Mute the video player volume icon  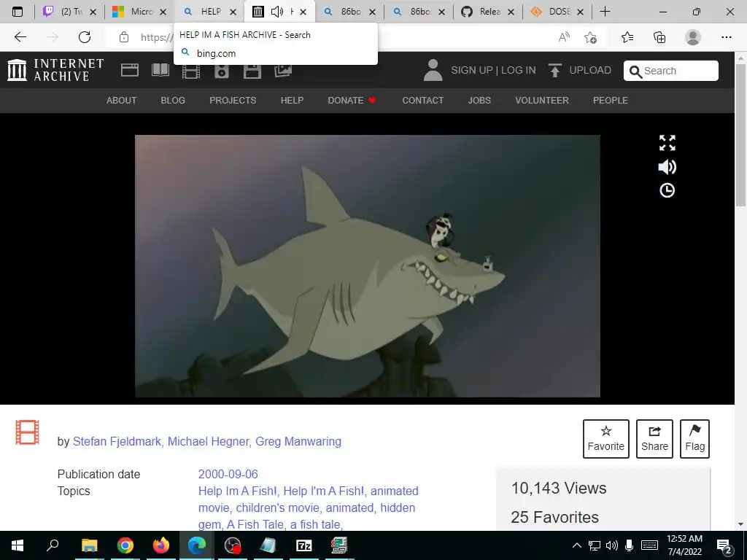[667, 167]
